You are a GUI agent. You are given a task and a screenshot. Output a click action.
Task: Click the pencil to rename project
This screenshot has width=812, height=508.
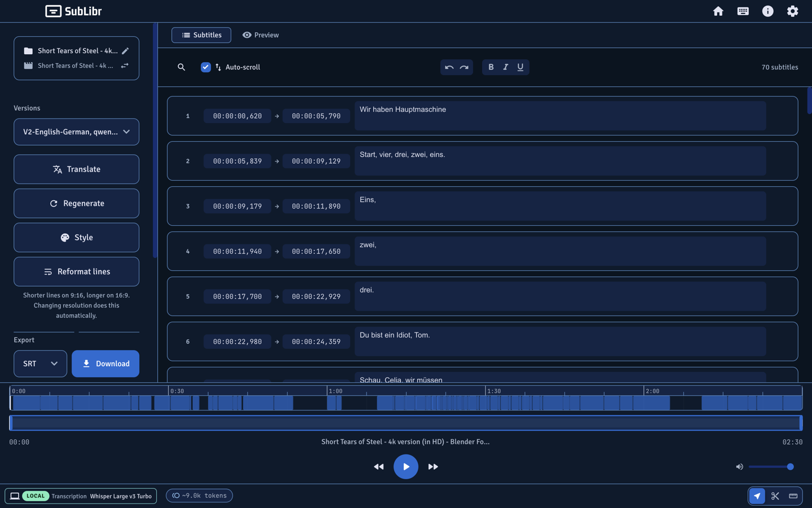pyautogui.click(x=125, y=51)
